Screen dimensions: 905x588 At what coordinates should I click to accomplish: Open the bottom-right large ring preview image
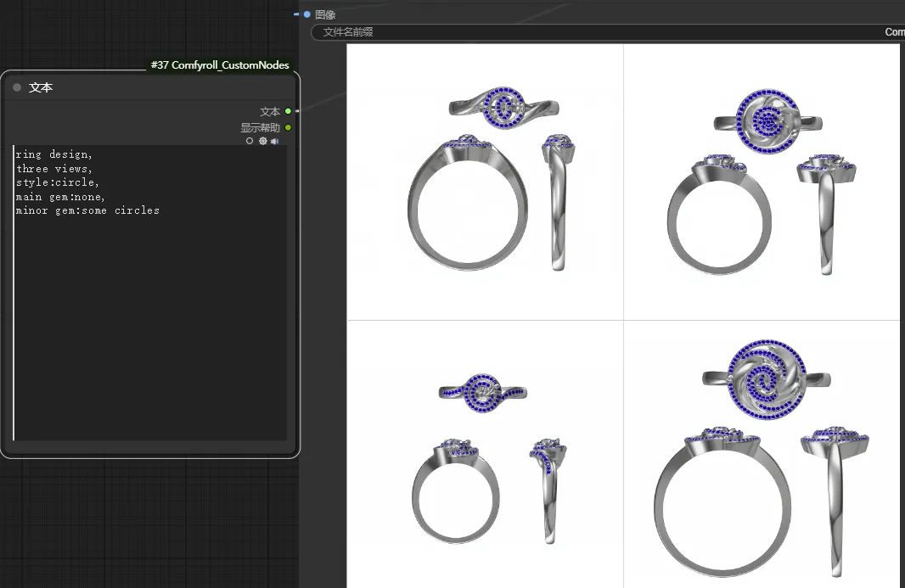click(762, 455)
